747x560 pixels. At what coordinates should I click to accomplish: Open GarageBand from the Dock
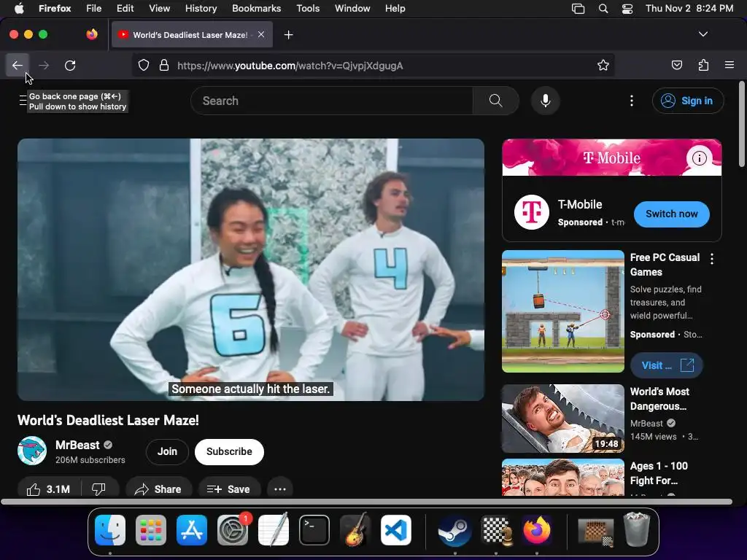tap(355, 530)
